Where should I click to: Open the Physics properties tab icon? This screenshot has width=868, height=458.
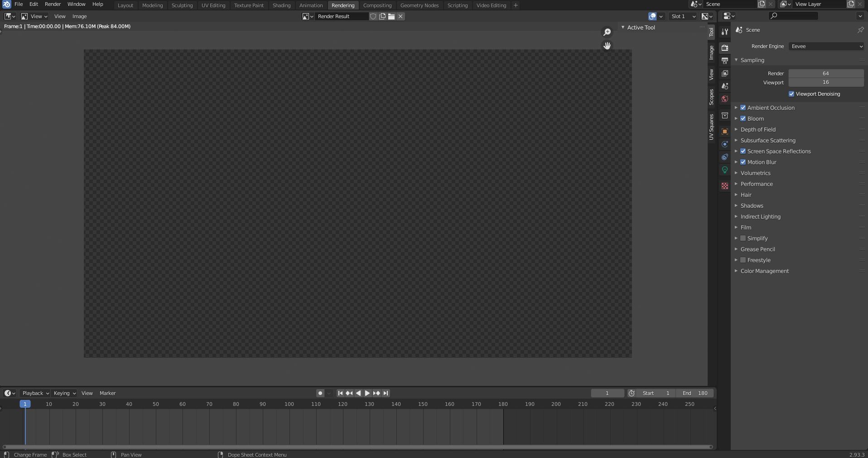pos(725,144)
